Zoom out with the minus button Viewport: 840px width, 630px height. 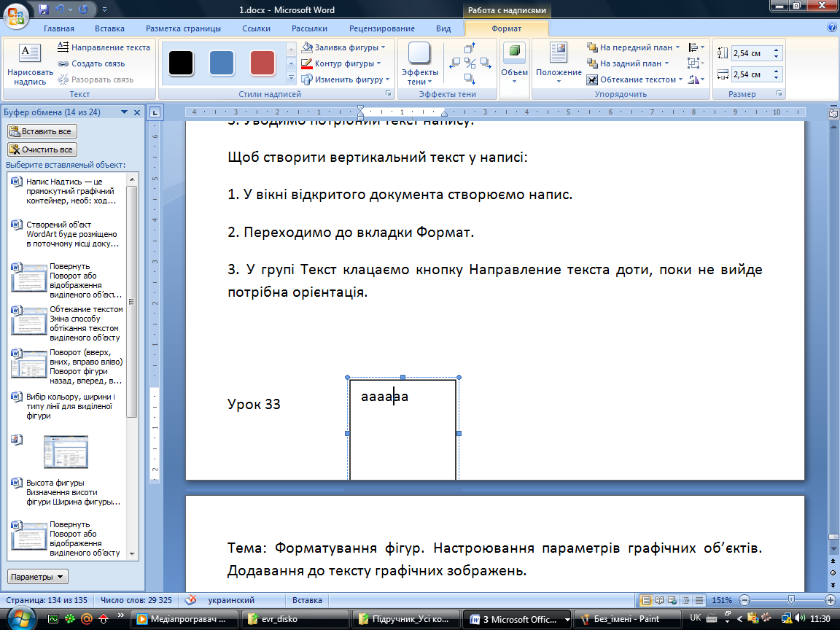(x=744, y=601)
